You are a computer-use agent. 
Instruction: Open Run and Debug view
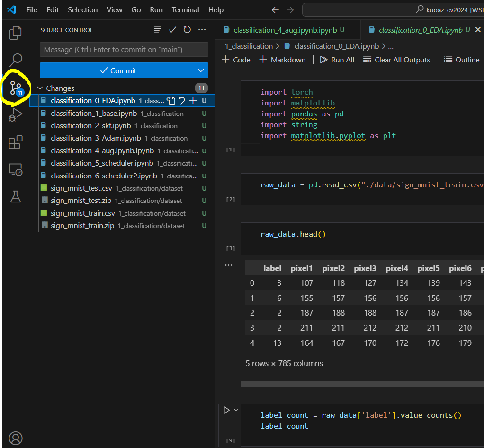16,115
